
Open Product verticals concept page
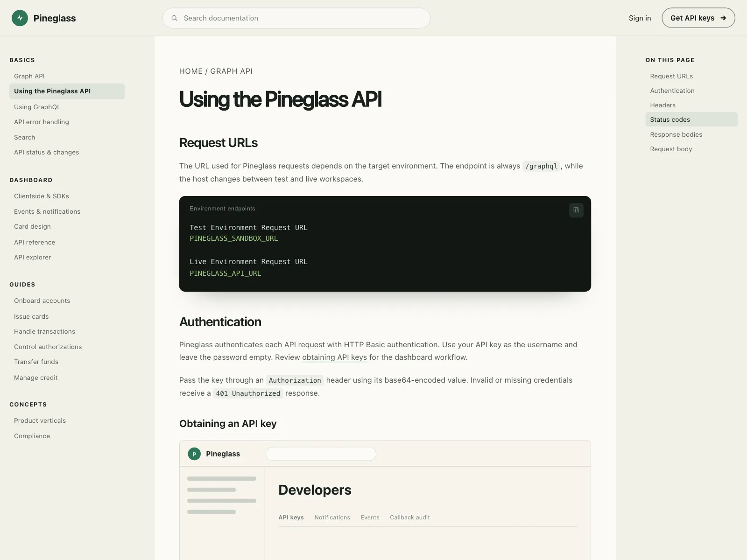40,420
